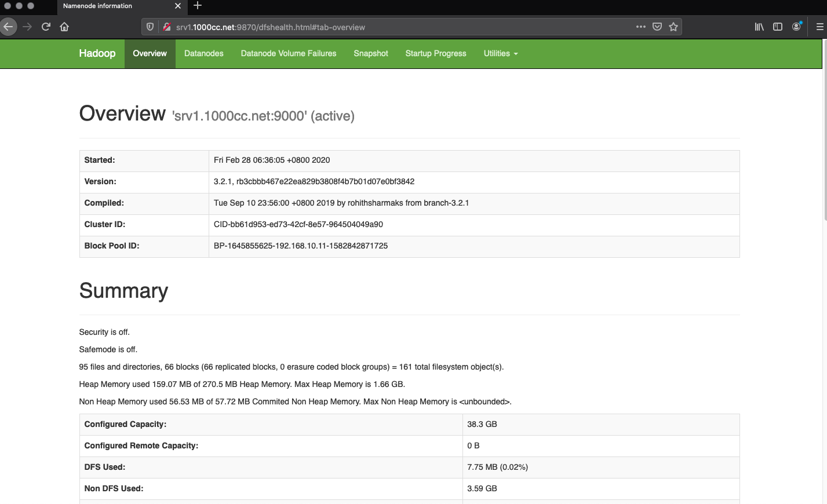Open the browser home page icon
The image size is (827, 504).
64,27
